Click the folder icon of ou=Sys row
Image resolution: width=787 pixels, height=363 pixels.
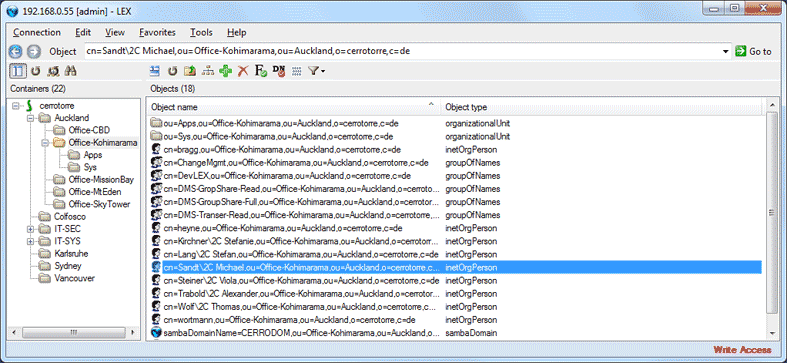(x=156, y=136)
